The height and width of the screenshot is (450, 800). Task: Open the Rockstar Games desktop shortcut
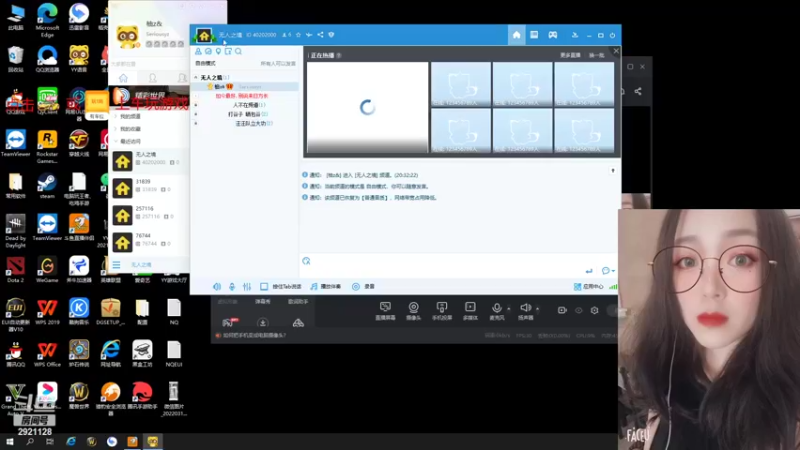tap(47, 147)
